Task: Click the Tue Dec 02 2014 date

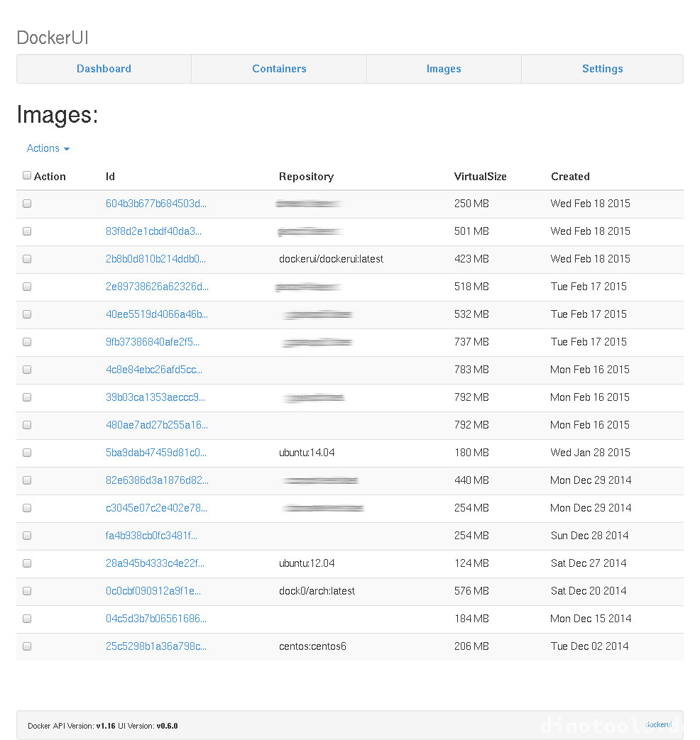Action: pos(589,646)
